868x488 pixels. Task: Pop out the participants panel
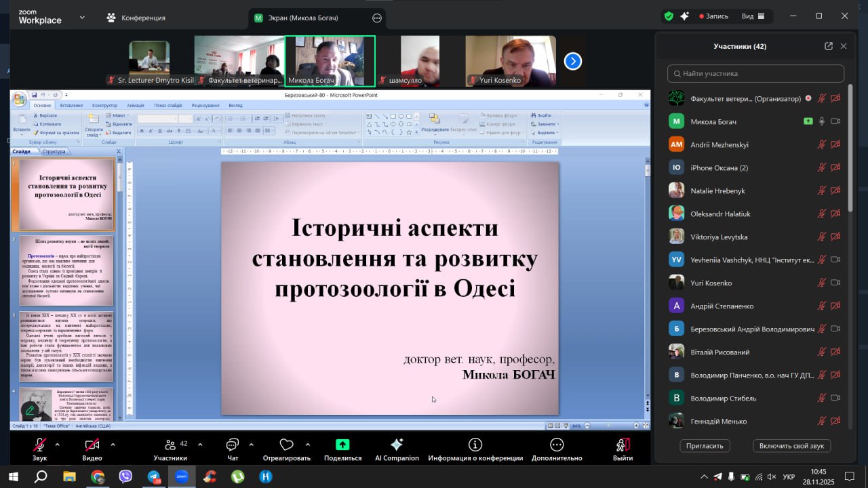pyautogui.click(x=828, y=46)
